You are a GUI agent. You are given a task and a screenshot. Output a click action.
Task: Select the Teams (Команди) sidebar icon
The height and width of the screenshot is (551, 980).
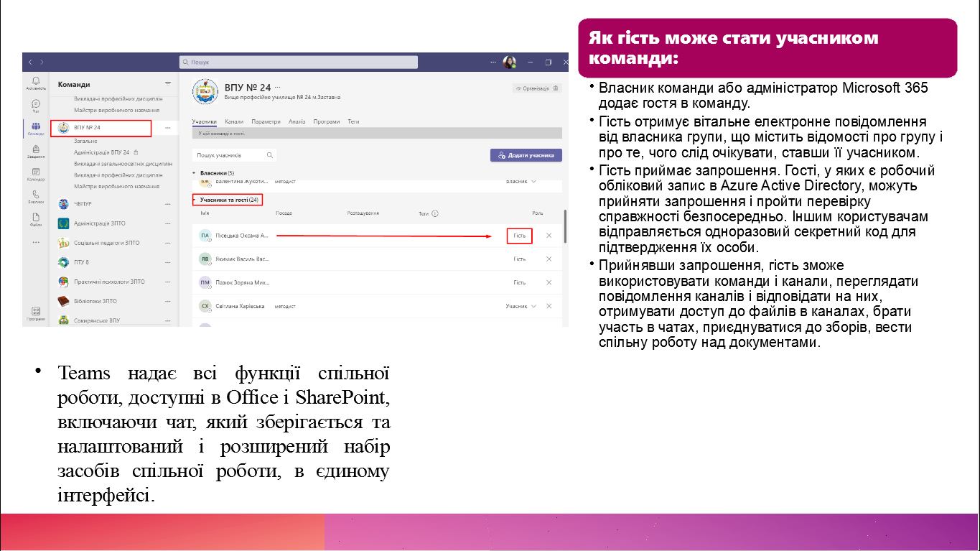pos(36,129)
